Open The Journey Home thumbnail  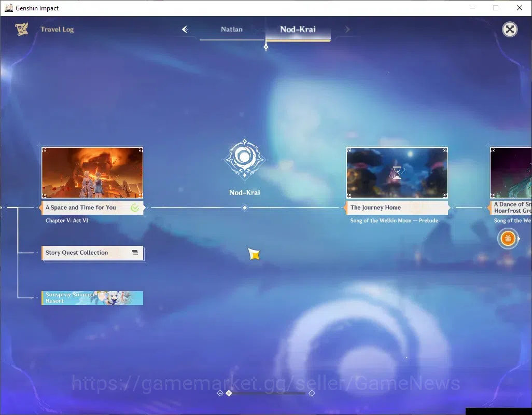coord(397,172)
